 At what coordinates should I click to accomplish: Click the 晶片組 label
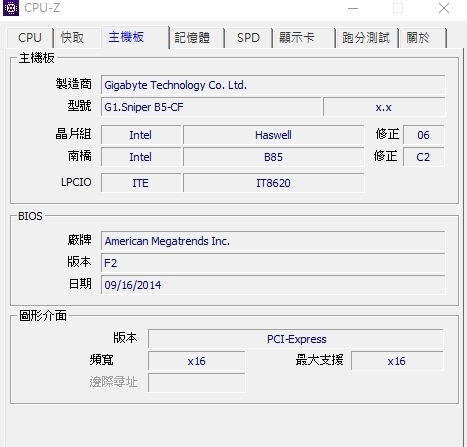[73, 134]
